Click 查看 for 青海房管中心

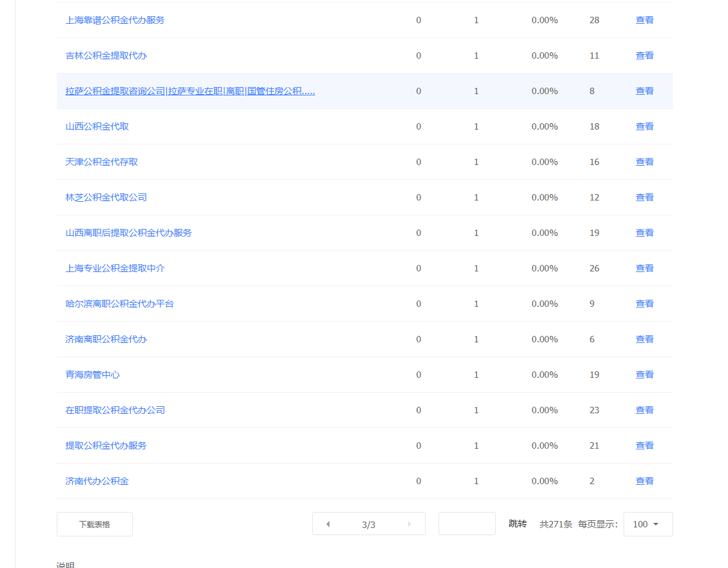click(x=644, y=375)
